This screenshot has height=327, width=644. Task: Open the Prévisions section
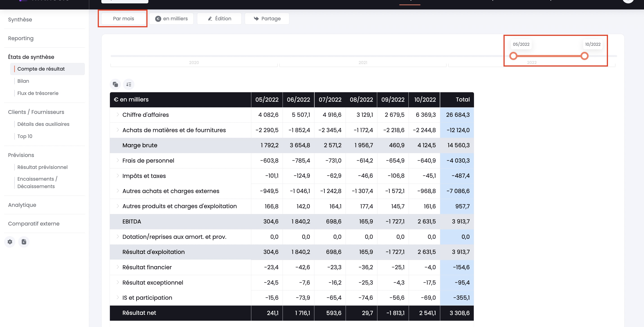[21, 155]
